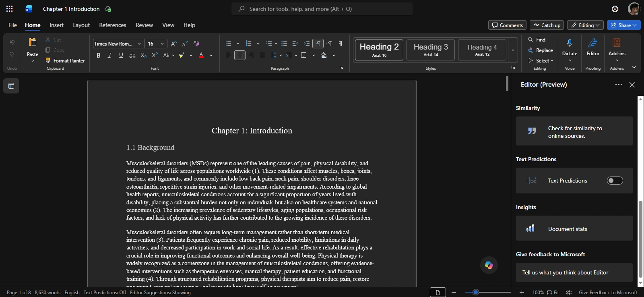The image size is (644, 297).
Task: Align text right
Action: pyautogui.click(x=251, y=55)
